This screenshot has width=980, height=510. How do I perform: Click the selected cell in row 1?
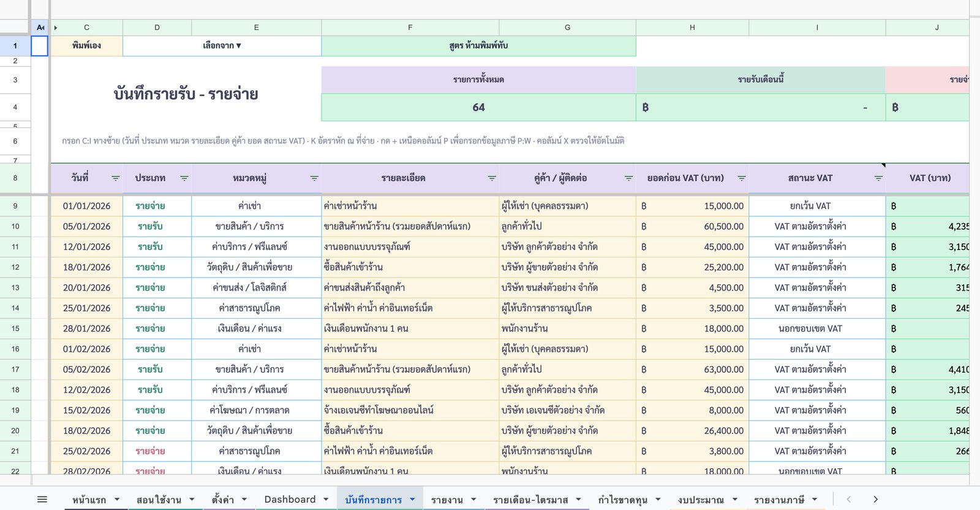40,46
